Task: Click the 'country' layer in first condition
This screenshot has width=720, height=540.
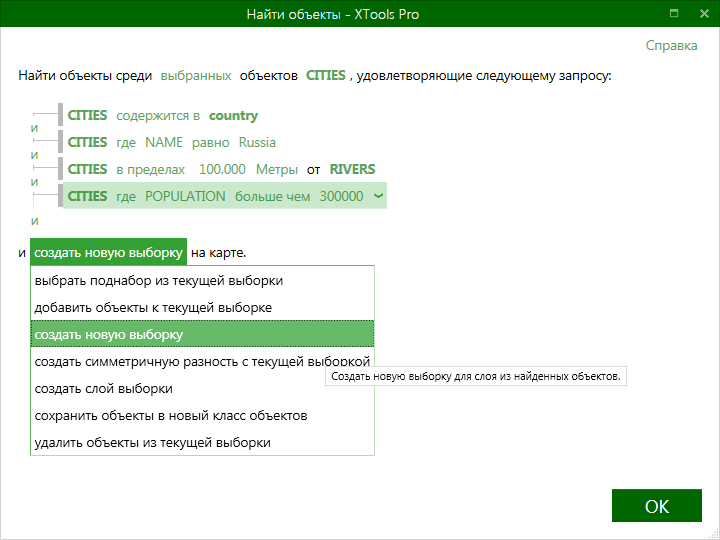Action: click(x=233, y=115)
